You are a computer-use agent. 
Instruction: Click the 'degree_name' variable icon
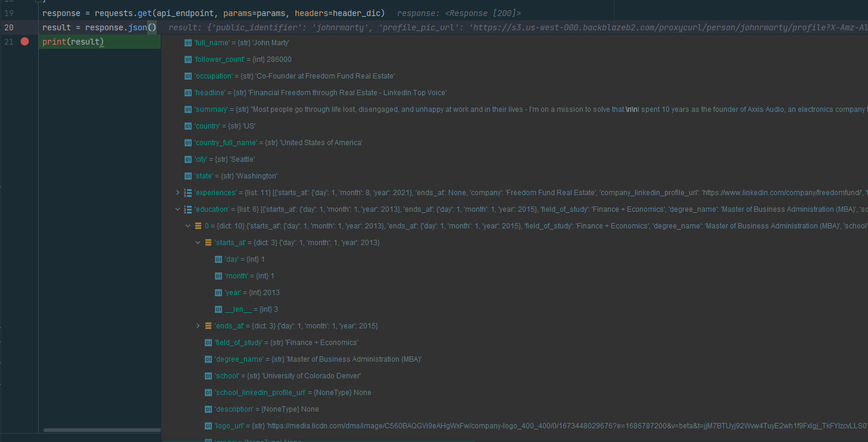click(x=208, y=359)
